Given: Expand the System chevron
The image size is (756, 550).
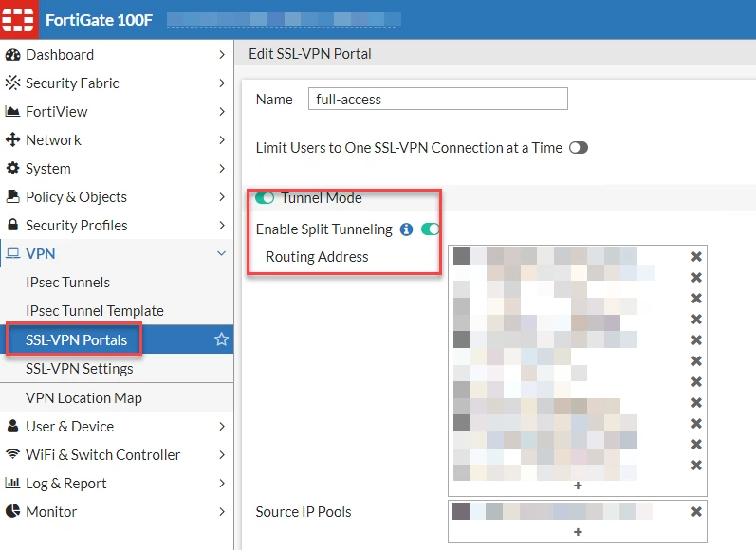Looking at the screenshot, I should 222,168.
